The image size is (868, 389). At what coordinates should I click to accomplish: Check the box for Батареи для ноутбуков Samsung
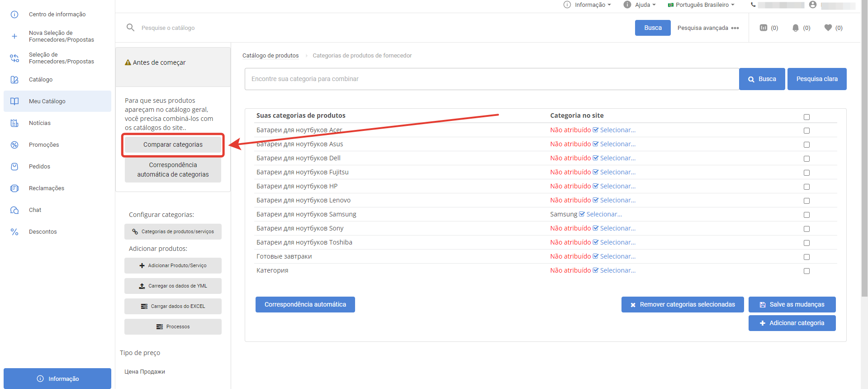click(806, 215)
